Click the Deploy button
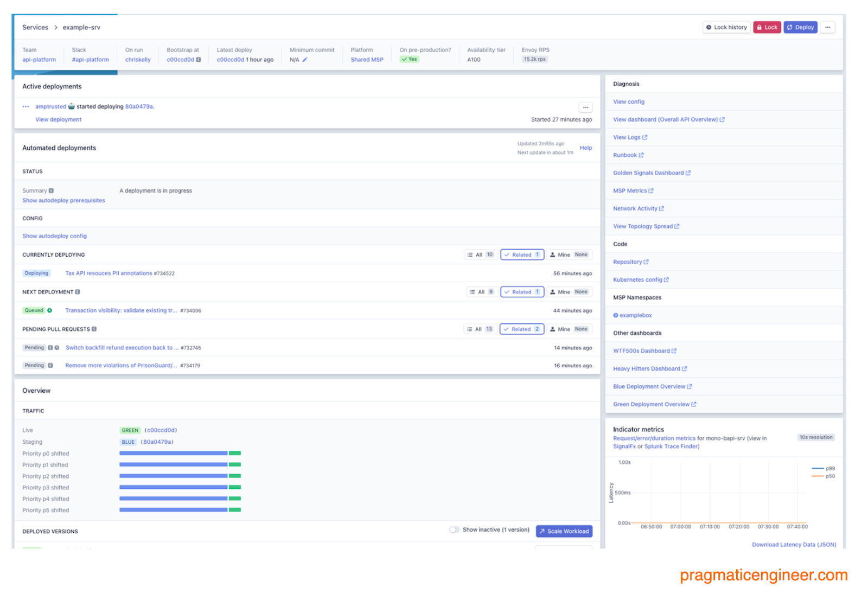868x593 pixels. coord(800,27)
